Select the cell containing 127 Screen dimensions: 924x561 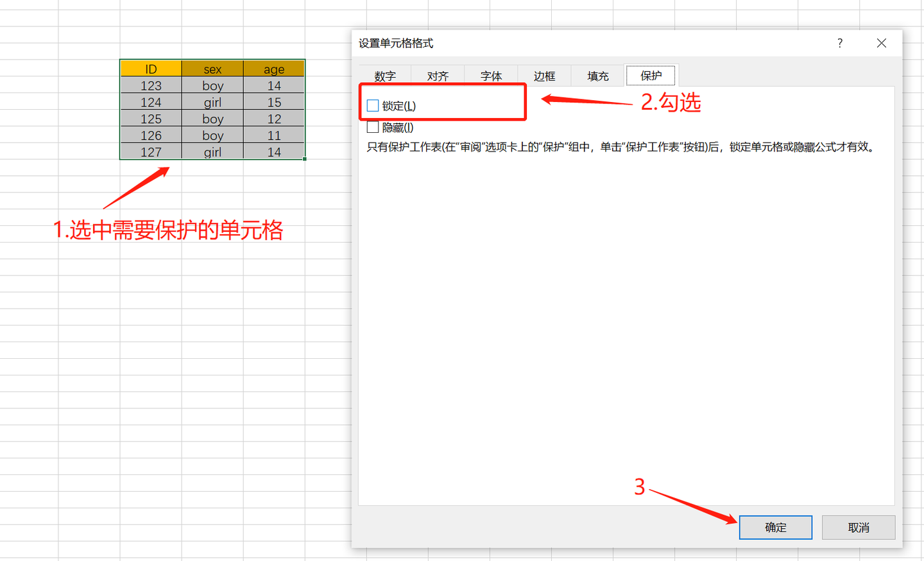click(x=151, y=151)
